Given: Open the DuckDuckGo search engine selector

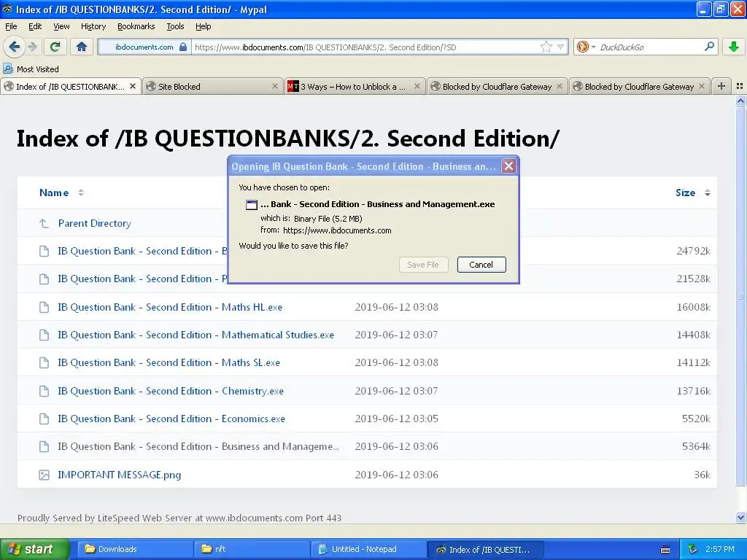Looking at the screenshot, I should coord(586,47).
